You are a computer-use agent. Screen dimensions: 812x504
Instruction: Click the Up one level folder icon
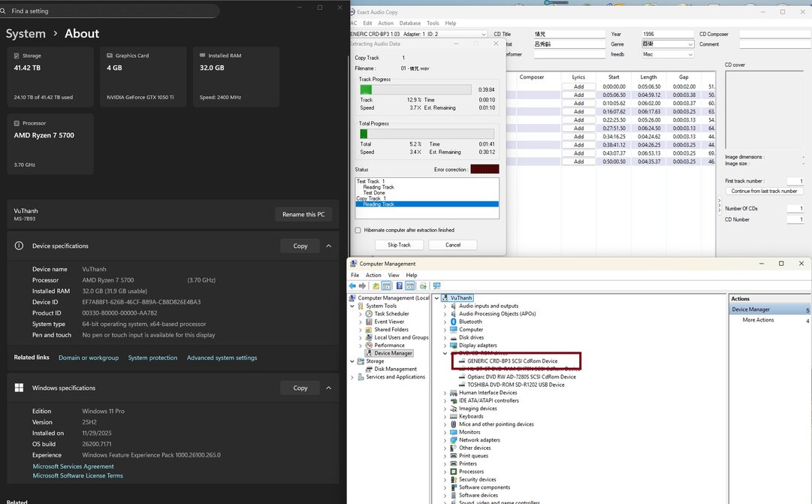376,286
